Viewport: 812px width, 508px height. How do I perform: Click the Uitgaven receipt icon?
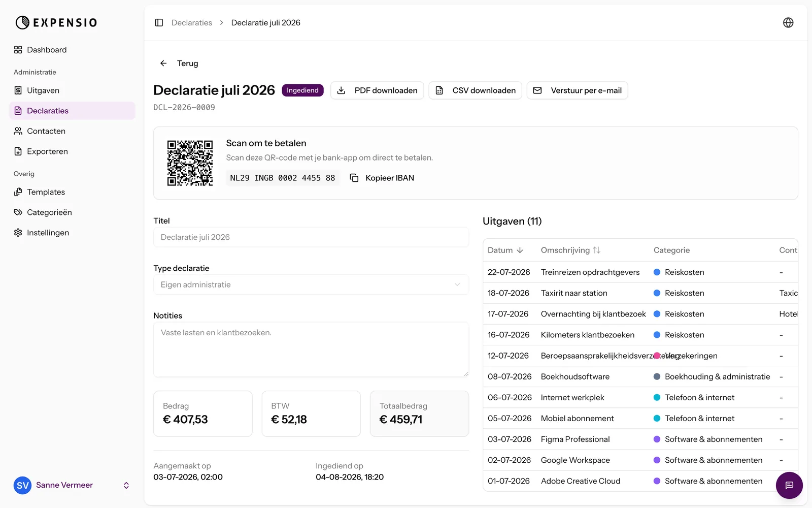(x=18, y=90)
